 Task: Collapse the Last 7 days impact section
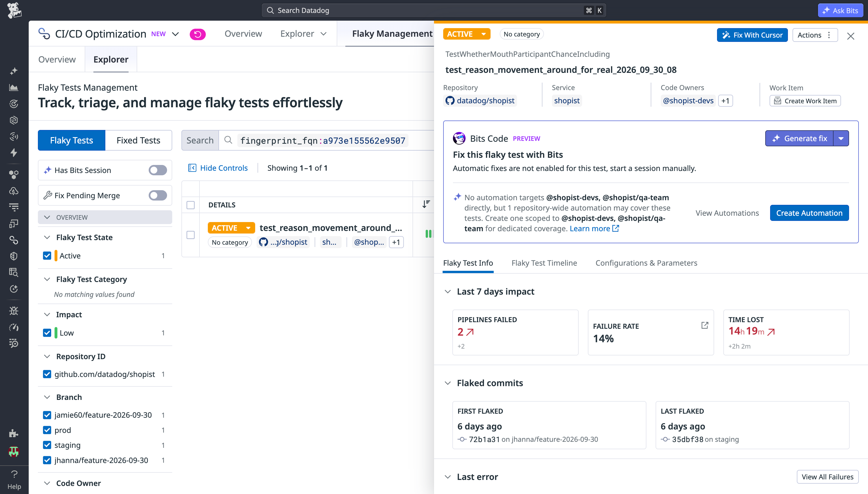(x=448, y=291)
